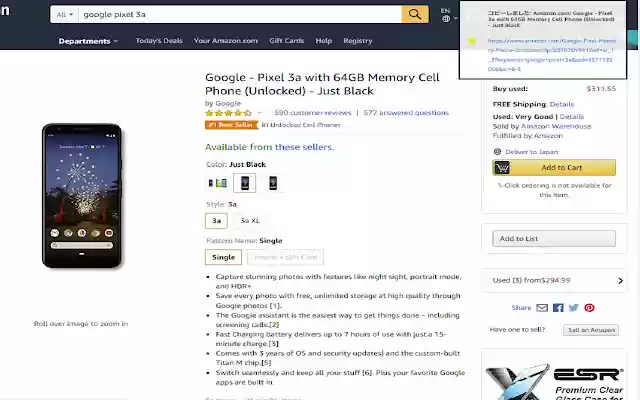Image resolution: width=640 pixels, height=400 pixels.
Task: Open Today's Deals in navigation
Action: point(159,41)
